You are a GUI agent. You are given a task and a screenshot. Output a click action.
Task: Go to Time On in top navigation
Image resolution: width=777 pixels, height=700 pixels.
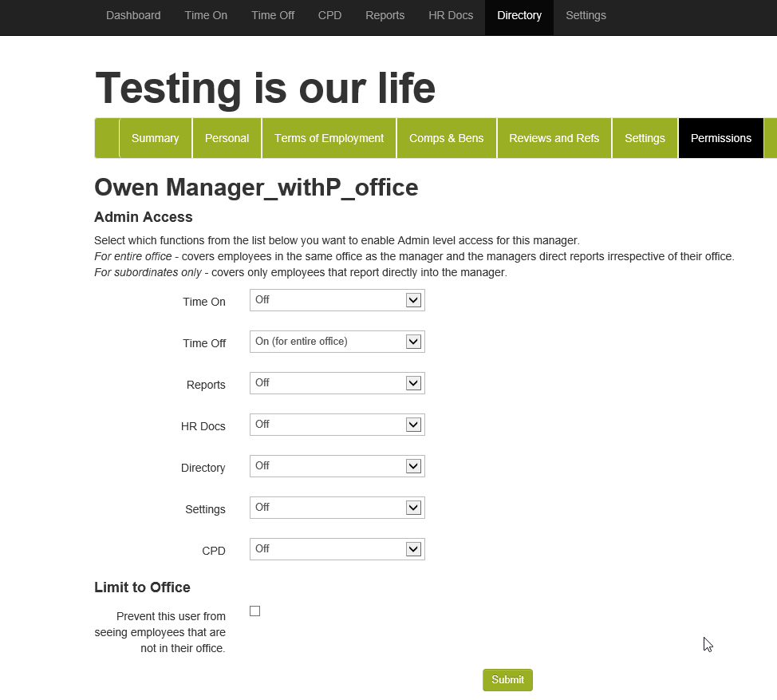pos(206,15)
